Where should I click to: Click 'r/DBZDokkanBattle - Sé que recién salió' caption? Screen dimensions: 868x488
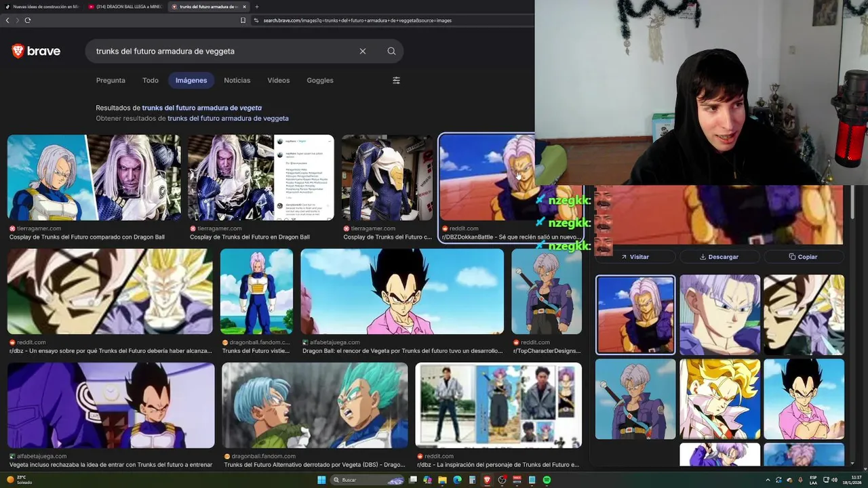tap(511, 237)
